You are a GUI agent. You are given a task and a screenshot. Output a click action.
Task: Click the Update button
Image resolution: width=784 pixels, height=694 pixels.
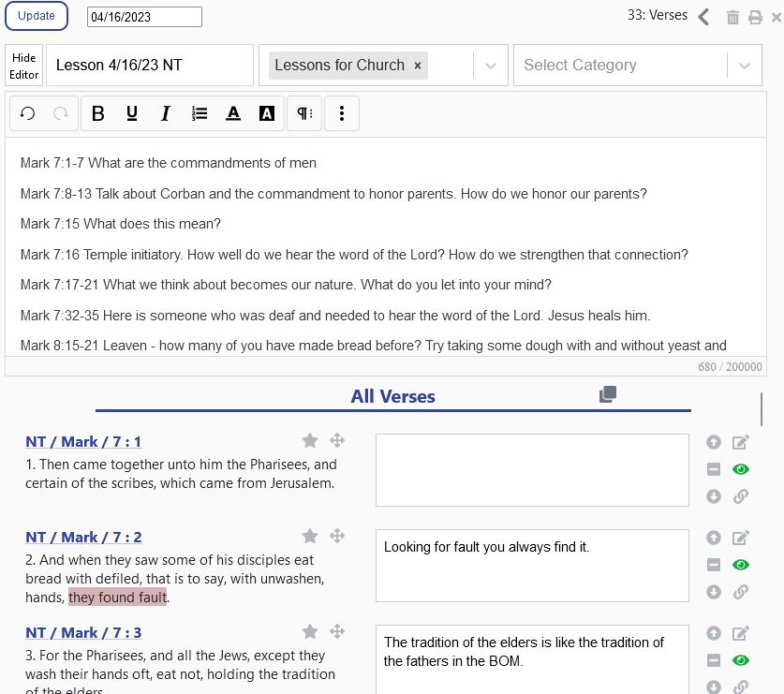[37, 16]
